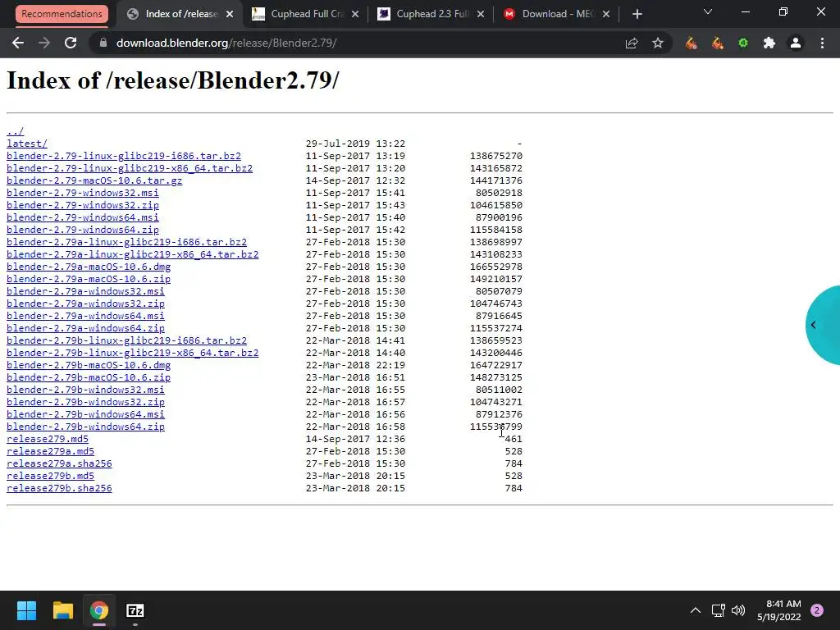Download blender-2.79a-macOS-10.6.dmg

coord(89,267)
